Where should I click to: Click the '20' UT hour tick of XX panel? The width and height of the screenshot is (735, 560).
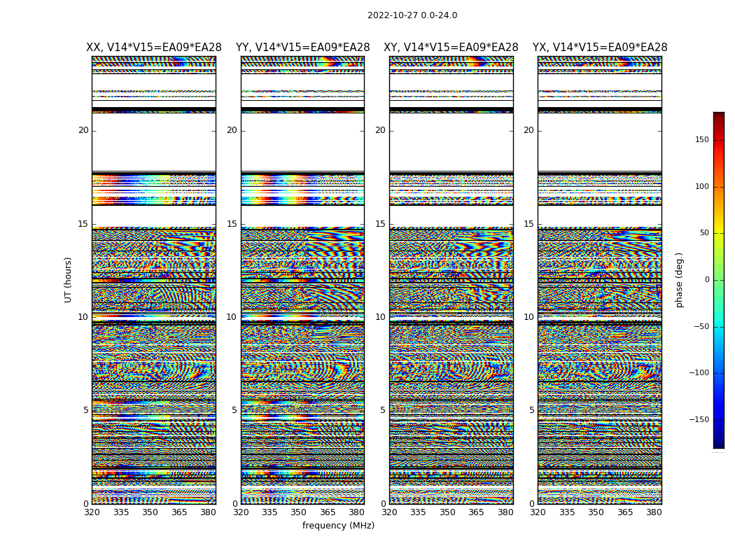83,130
